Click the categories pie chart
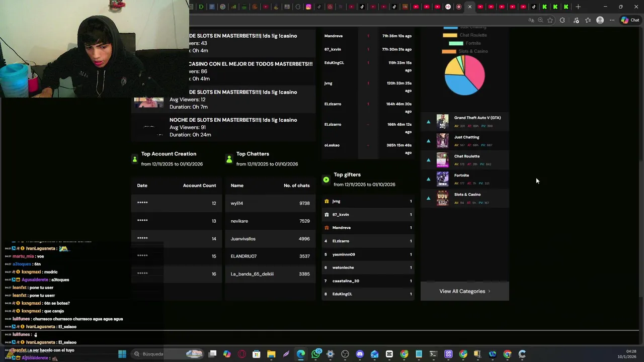Screen dimensions: 644x362 tap(464, 75)
